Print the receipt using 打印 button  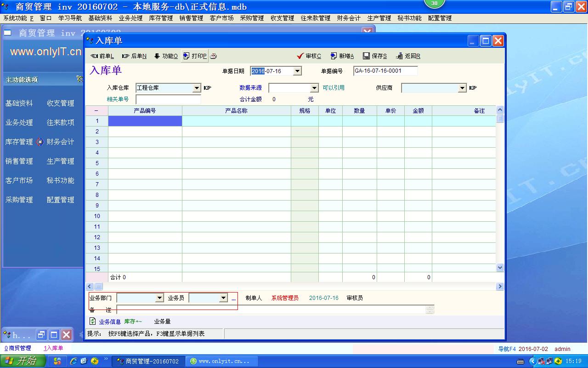[x=195, y=56]
